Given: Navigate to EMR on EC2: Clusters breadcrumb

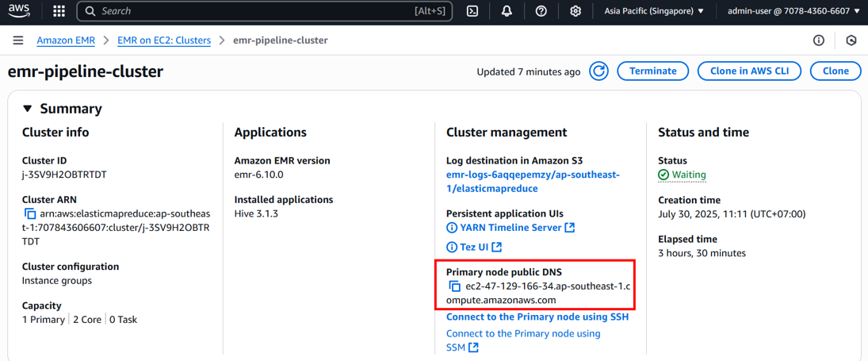Looking at the screenshot, I should [x=164, y=40].
